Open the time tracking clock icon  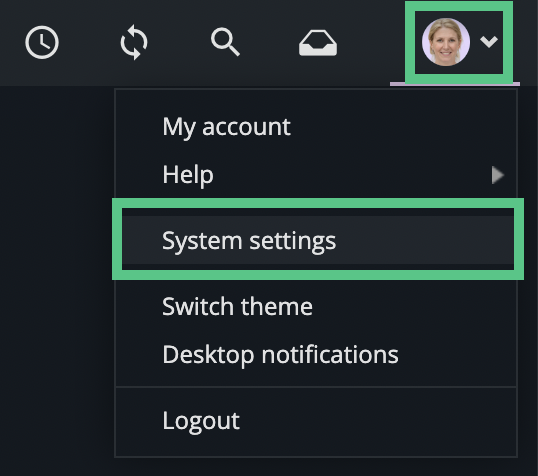tap(42, 42)
